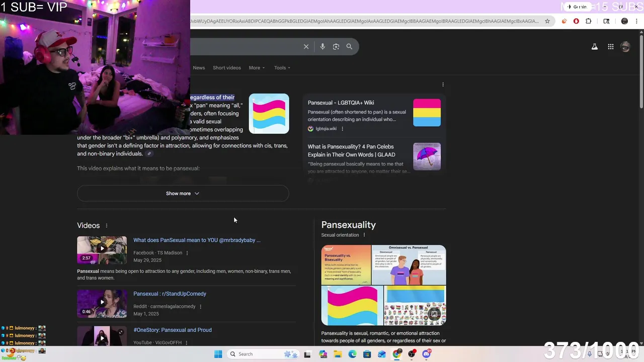Bookmark this page with the star icon
This screenshot has width=644, height=362.
(x=547, y=21)
